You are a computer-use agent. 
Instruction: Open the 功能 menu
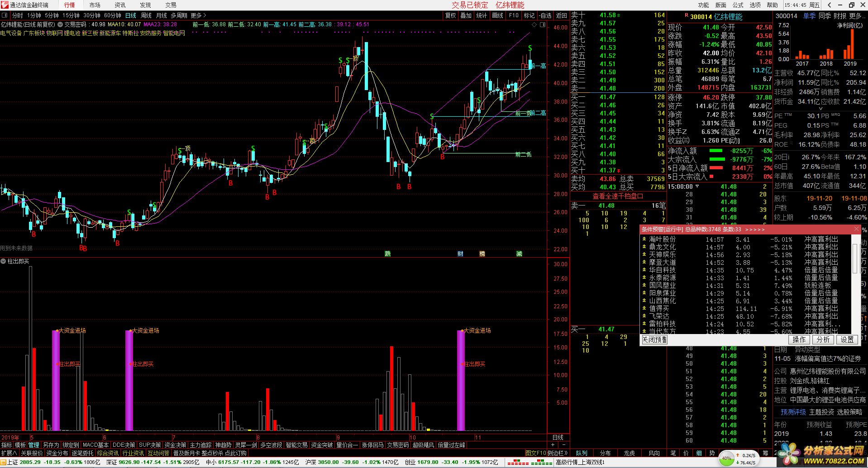click(x=703, y=5)
